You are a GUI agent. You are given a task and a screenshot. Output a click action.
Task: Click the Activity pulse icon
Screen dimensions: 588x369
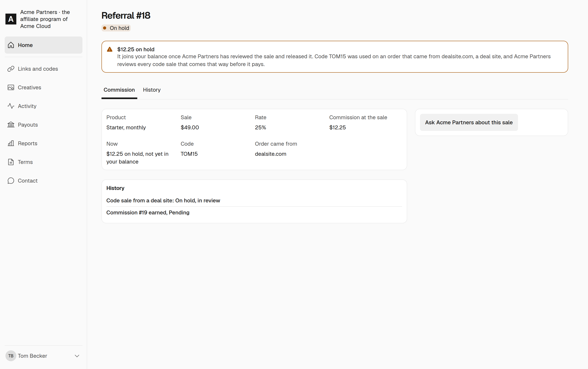(11, 106)
